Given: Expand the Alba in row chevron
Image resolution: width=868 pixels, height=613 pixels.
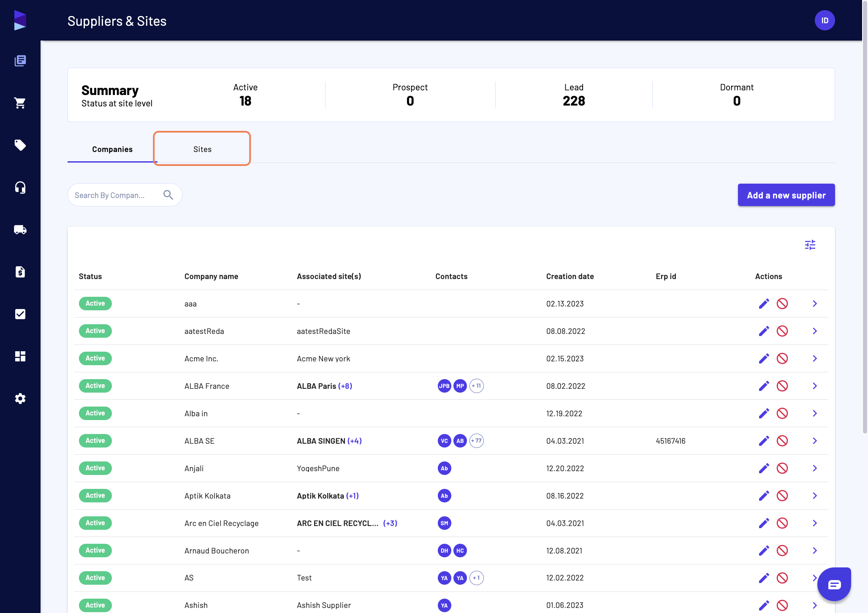Looking at the screenshot, I should (815, 413).
